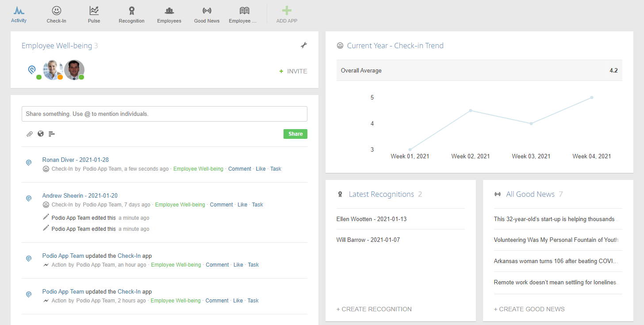The image size is (644, 325).
Task: Click the Week 04, 2021 chart point
Action: pyautogui.click(x=591, y=98)
